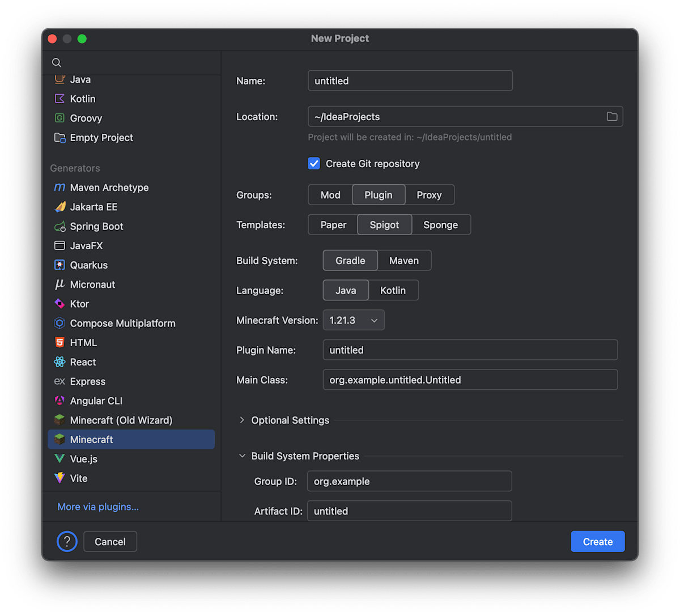This screenshot has height=616, width=680.
Task: Expand Optional Settings section
Action: coord(242,420)
